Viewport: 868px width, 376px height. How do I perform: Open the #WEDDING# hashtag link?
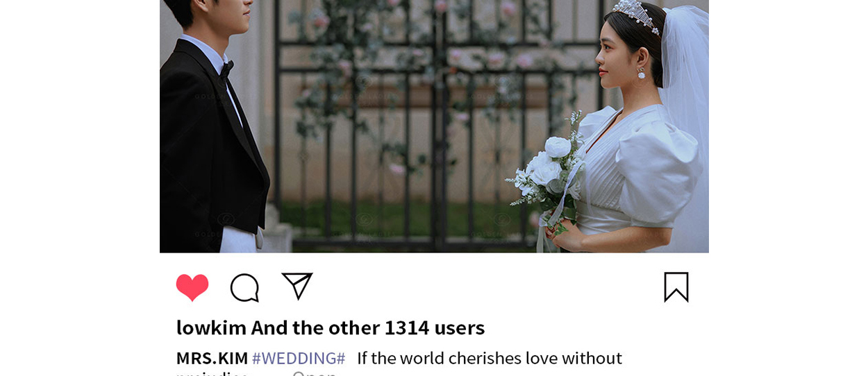[x=299, y=358]
